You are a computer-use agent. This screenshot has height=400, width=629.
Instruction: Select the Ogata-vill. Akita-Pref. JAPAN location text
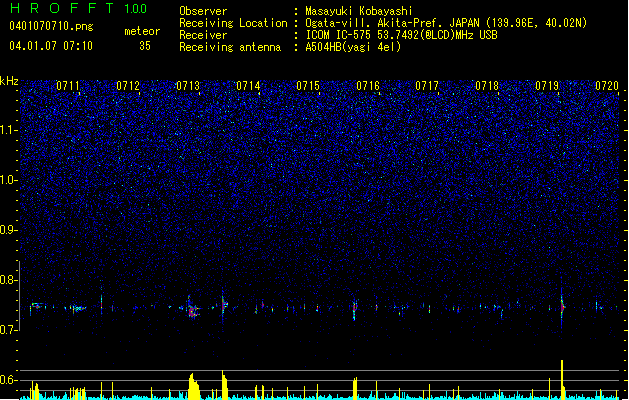point(446,23)
